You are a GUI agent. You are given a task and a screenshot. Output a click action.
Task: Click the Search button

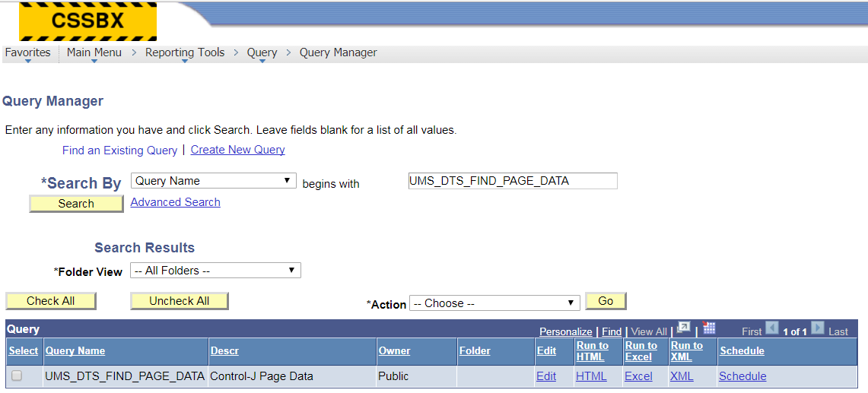point(76,204)
